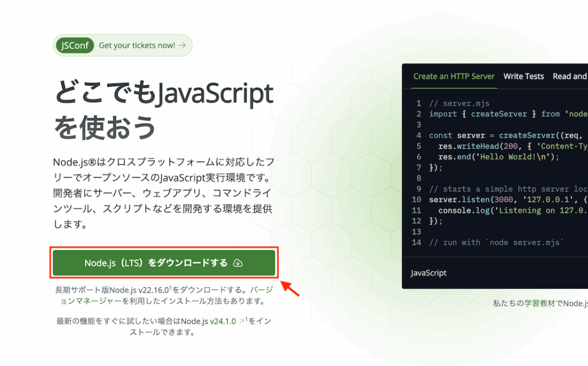588x366 pixels.
Task: Click code line starting "server.listen(3000"
Action: tap(509, 200)
